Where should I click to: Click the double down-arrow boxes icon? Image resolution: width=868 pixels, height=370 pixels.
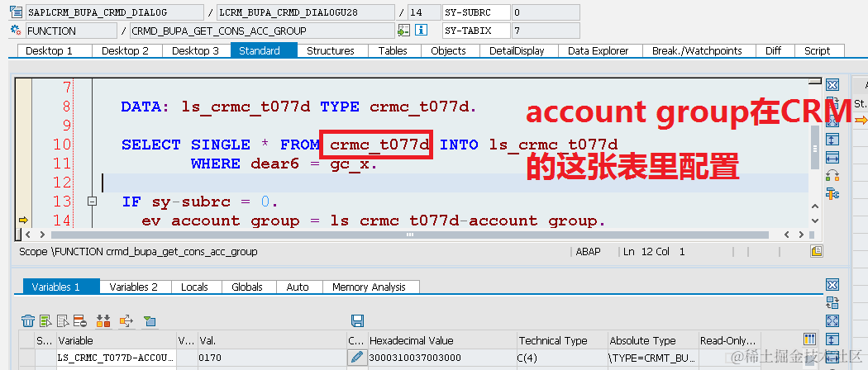tap(103, 320)
